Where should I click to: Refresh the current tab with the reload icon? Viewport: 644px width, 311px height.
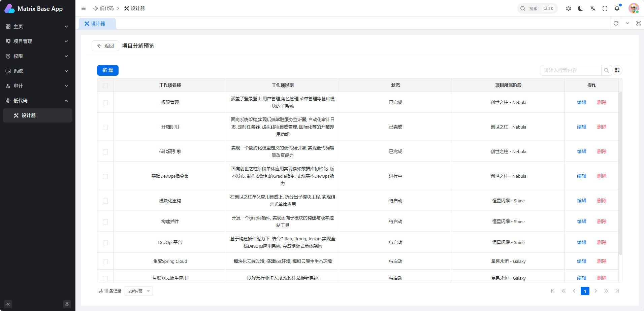click(x=616, y=23)
